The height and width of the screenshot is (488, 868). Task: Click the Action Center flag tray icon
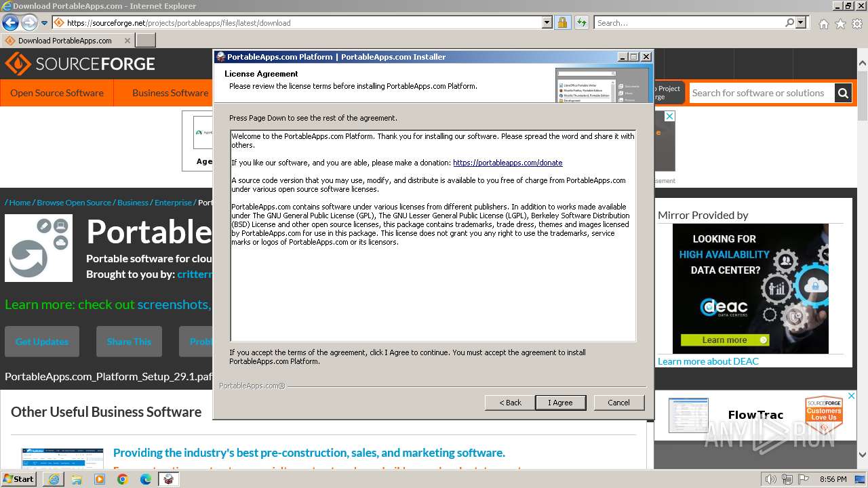pos(802,479)
